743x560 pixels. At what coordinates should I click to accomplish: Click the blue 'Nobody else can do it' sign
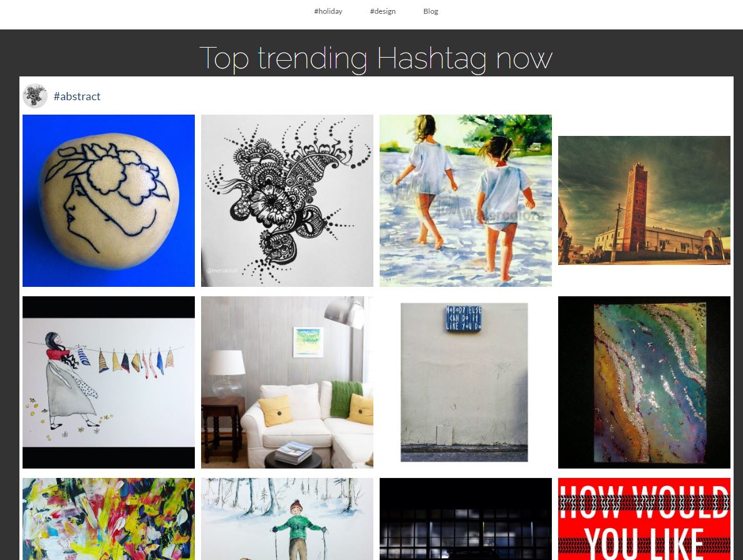coord(464,318)
